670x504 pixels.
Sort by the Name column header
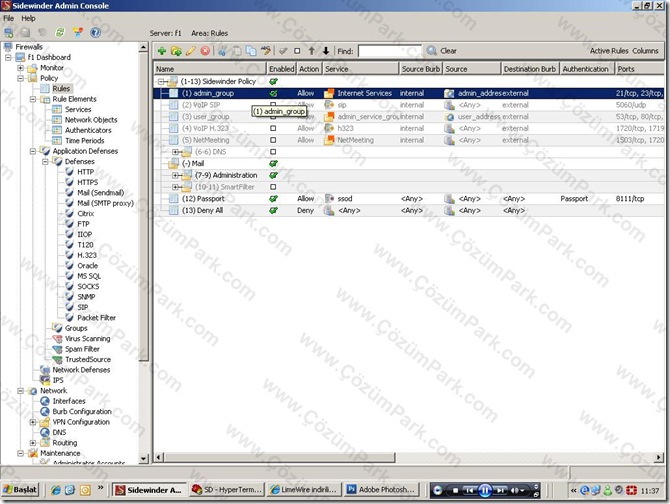tap(210, 69)
